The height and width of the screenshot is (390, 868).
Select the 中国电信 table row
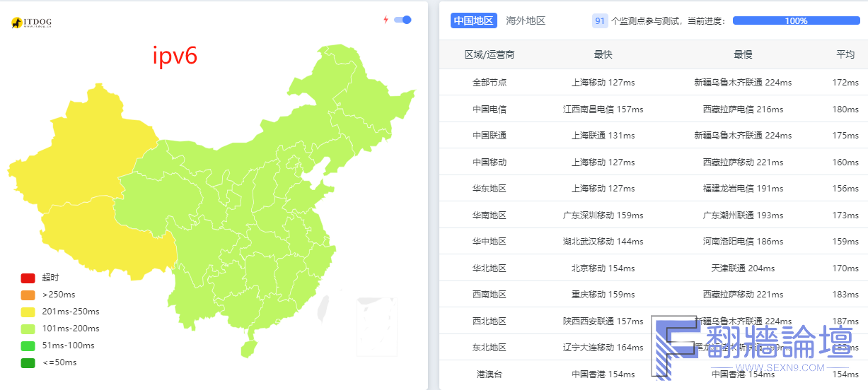click(654, 110)
